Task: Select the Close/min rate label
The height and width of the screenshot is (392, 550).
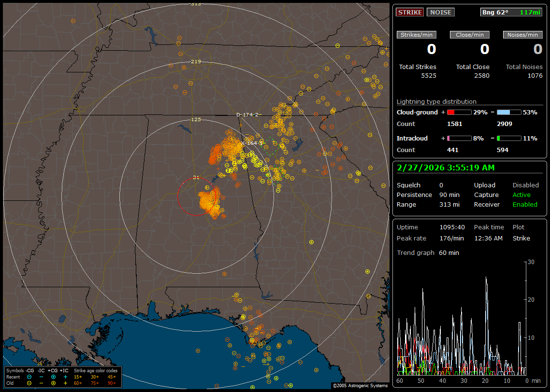Action: pos(470,35)
